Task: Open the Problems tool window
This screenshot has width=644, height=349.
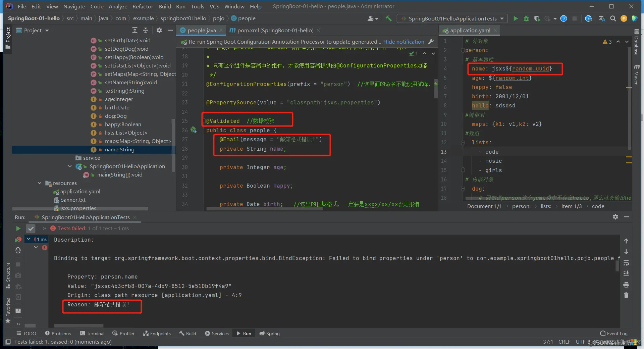Action: click(58, 334)
